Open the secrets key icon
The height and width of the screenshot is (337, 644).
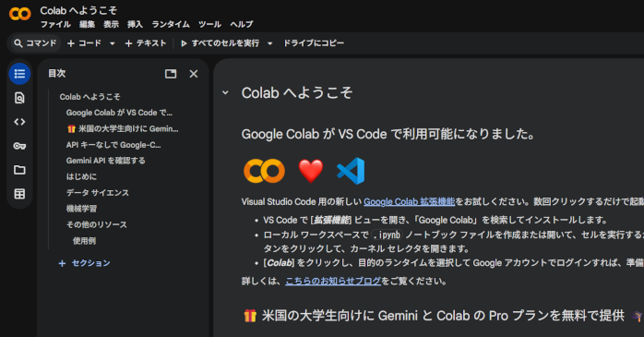pos(19,146)
